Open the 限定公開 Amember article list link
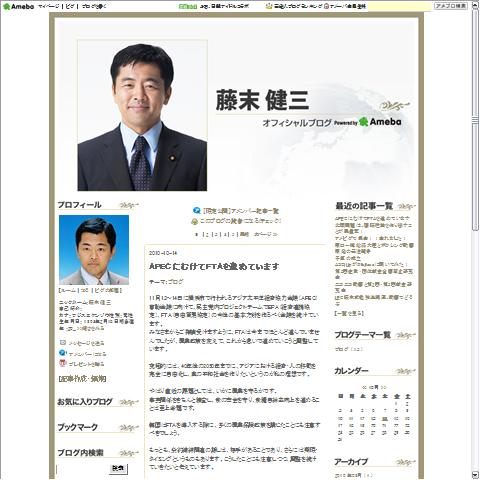 (x=240, y=211)
